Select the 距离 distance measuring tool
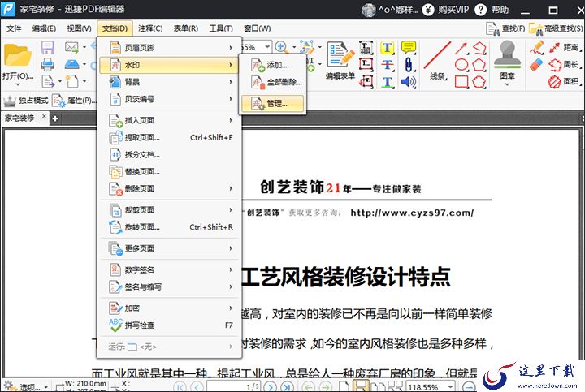The image size is (585, 392). pos(565,47)
